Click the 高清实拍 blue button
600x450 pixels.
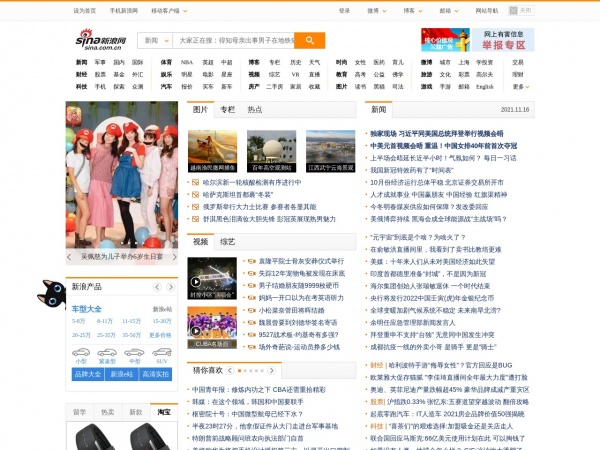pos(155,374)
